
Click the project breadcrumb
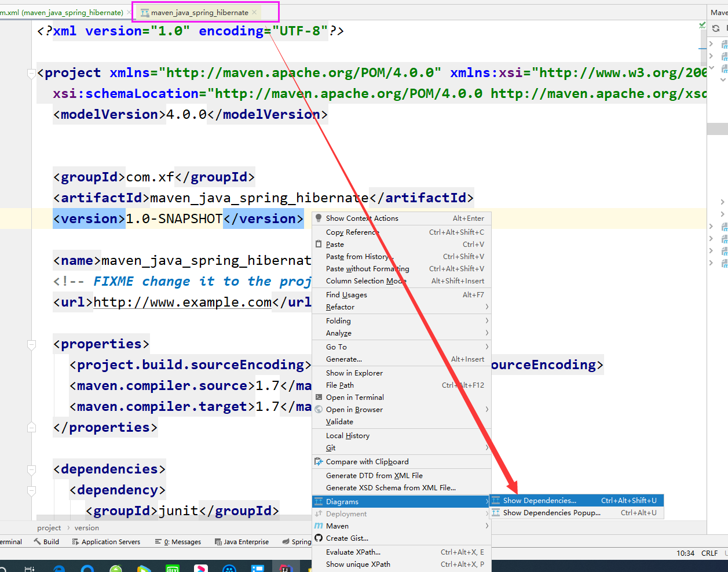pos(49,528)
